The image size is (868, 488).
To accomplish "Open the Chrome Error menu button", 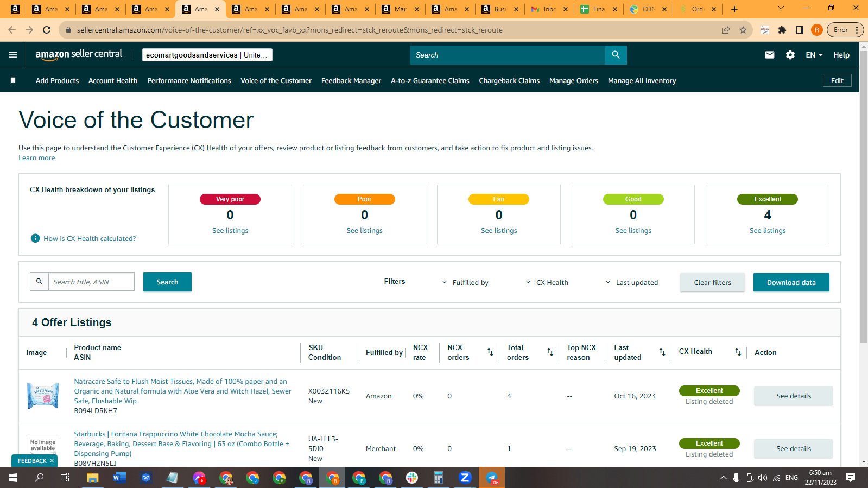I will click(845, 30).
